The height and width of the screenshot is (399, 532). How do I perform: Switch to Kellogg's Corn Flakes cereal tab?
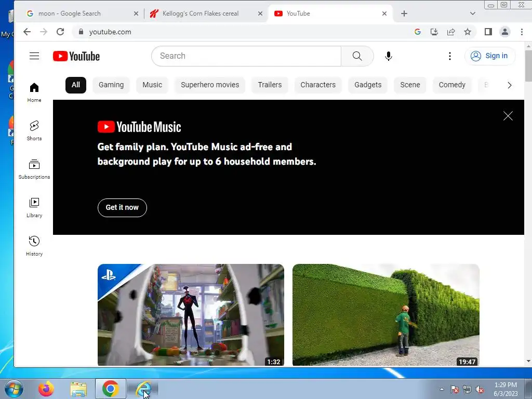click(x=206, y=14)
